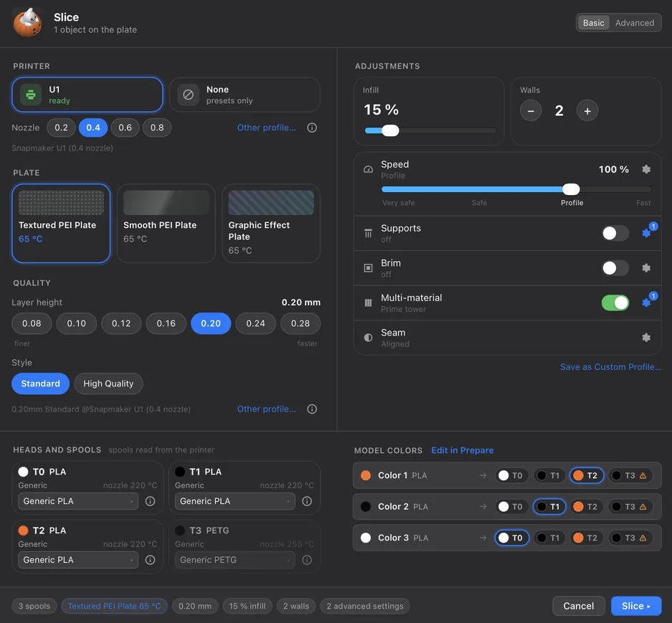Select the 0.12 layer height
672x623 pixels.
coord(121,323)
